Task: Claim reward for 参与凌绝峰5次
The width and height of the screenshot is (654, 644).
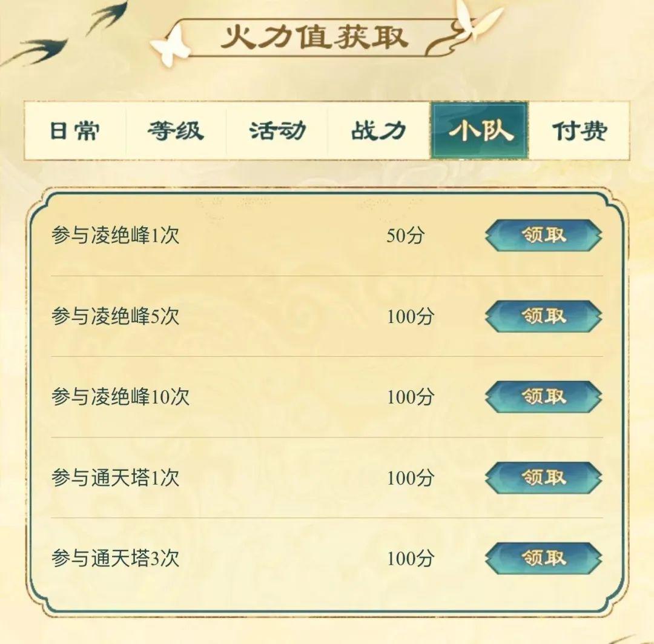Action: click(x=543, y=317)
